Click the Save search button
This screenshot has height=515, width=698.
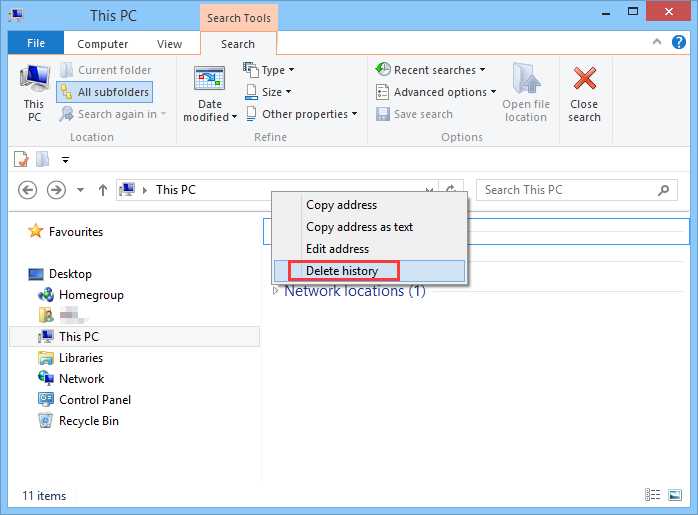click(x=414, y=114)
